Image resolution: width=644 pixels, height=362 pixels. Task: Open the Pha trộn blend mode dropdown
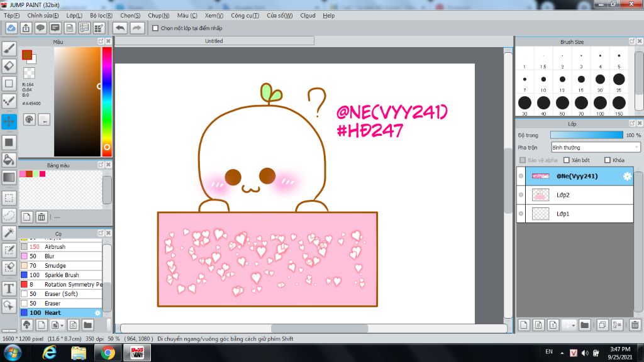(595, 148)
